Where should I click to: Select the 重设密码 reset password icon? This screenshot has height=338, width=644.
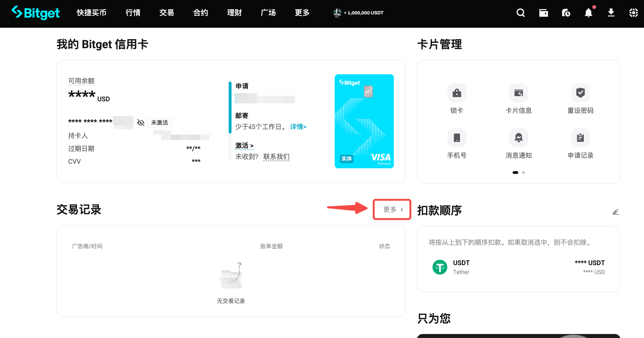pos(581,93)
